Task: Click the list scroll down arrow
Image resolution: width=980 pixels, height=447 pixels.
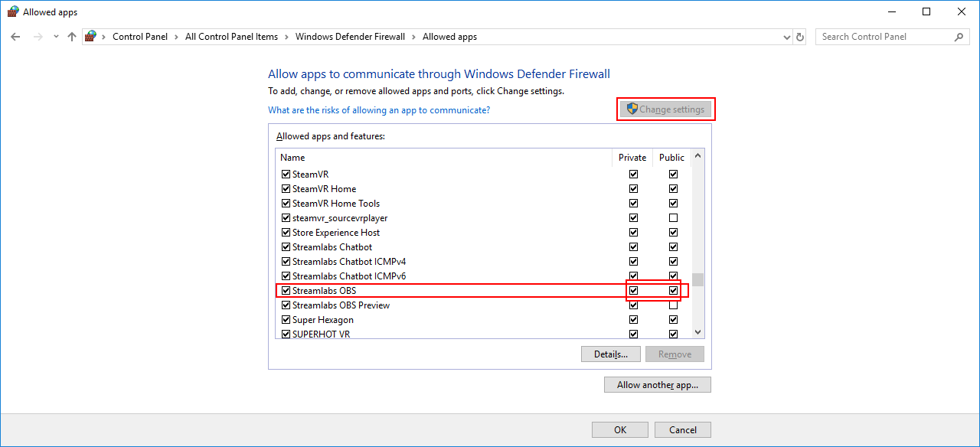Action: coord(697,332)
